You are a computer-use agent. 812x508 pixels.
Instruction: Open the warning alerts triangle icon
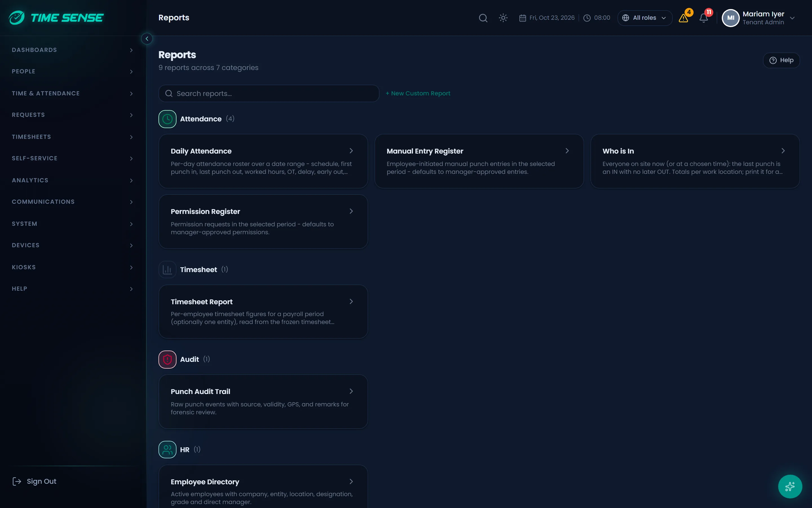[683, 18]
